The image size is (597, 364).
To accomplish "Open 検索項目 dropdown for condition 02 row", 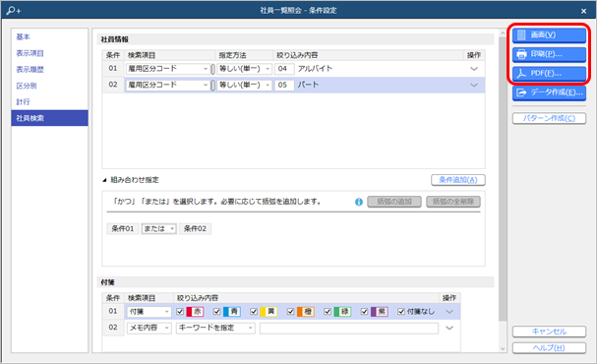I will [167, 85].
